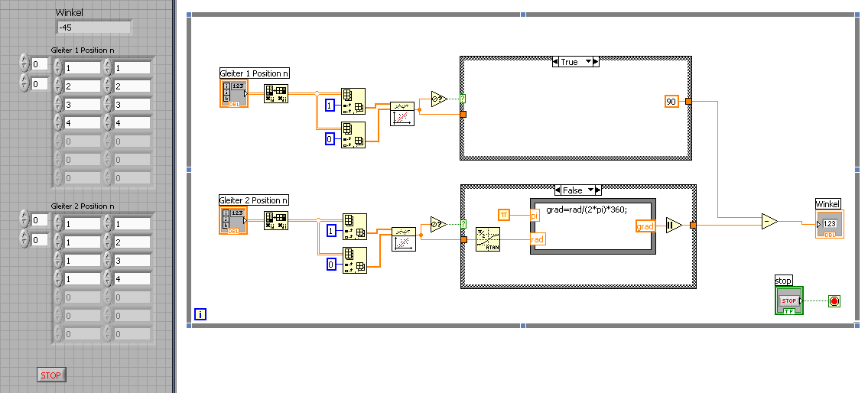Click Gleiter 1 first-column cell with value 2
868x393 pixels.
(x=83, y=86)
